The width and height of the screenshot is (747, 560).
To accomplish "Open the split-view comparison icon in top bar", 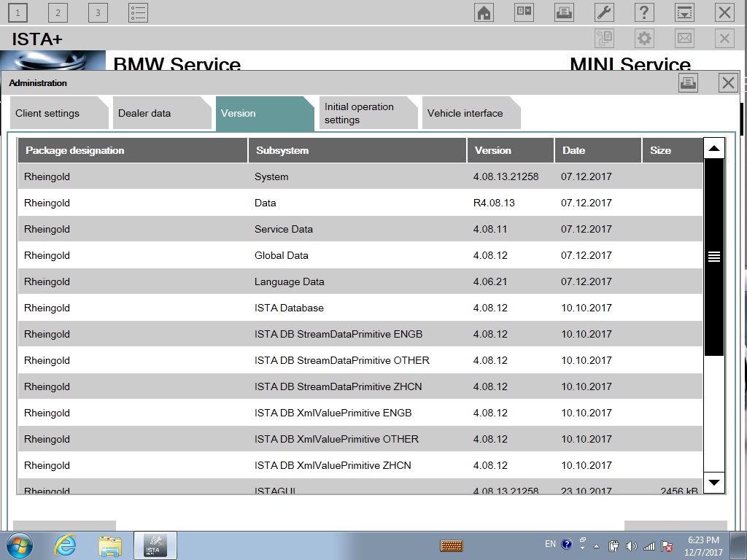I will pos(524,12).
